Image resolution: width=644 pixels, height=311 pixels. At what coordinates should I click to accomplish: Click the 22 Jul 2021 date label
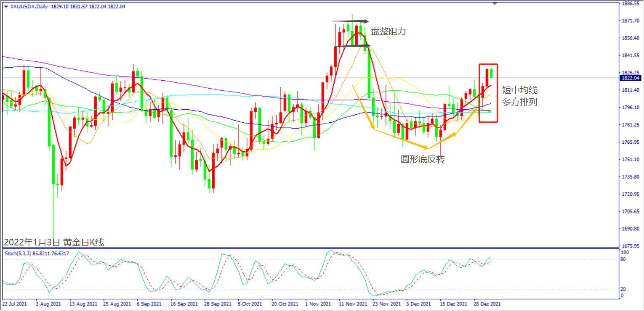click(x=15, y=303)
